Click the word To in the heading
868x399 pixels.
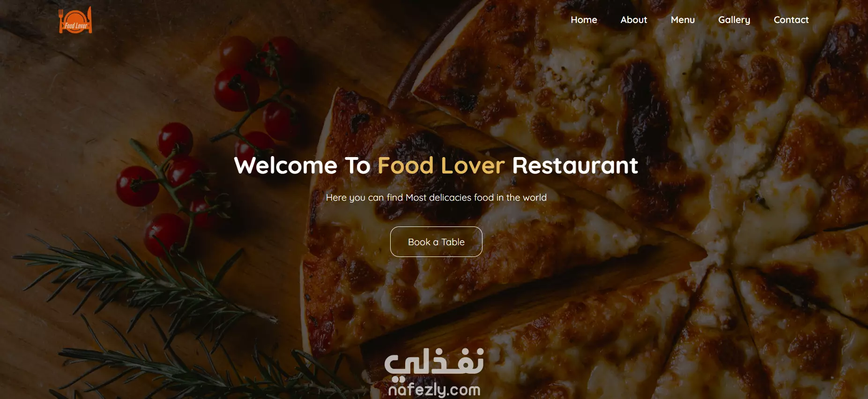357,166
